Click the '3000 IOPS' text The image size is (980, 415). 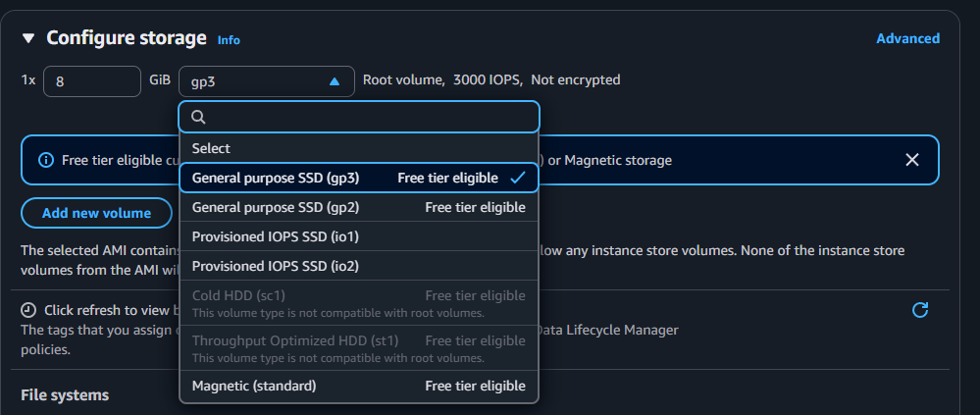click(x=488, y=80)
